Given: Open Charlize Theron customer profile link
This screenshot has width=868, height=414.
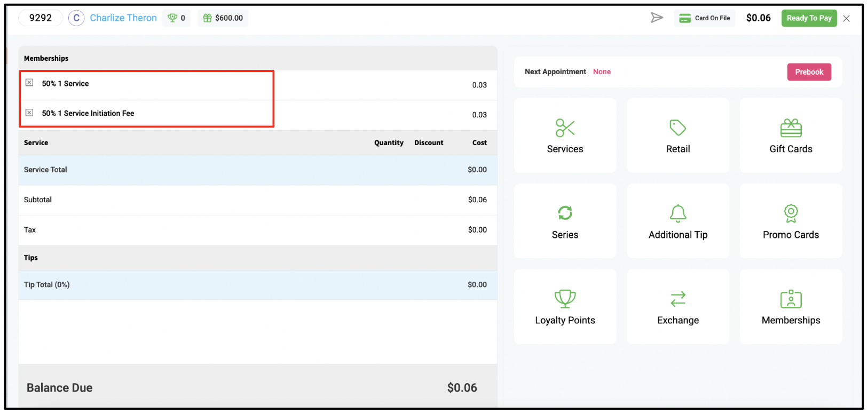Looking at the screenshot, I should [x=123, y=18].
